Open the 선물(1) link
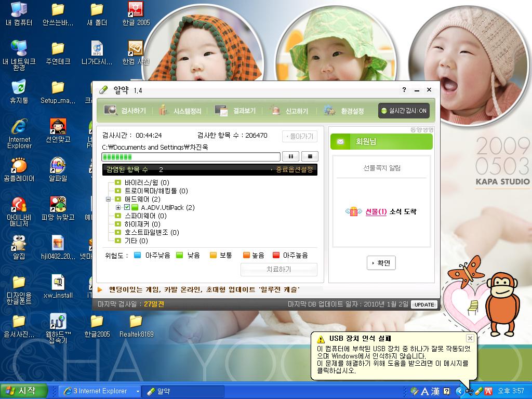The image size is (532, 399). click(376, 211)
